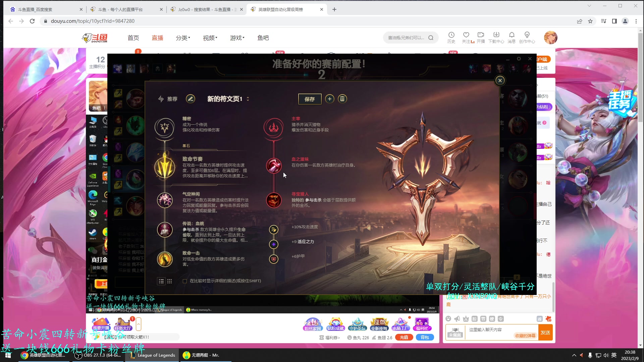Open Douyu 下载中心 download icon
644x362 pixels.
[496, 38]
